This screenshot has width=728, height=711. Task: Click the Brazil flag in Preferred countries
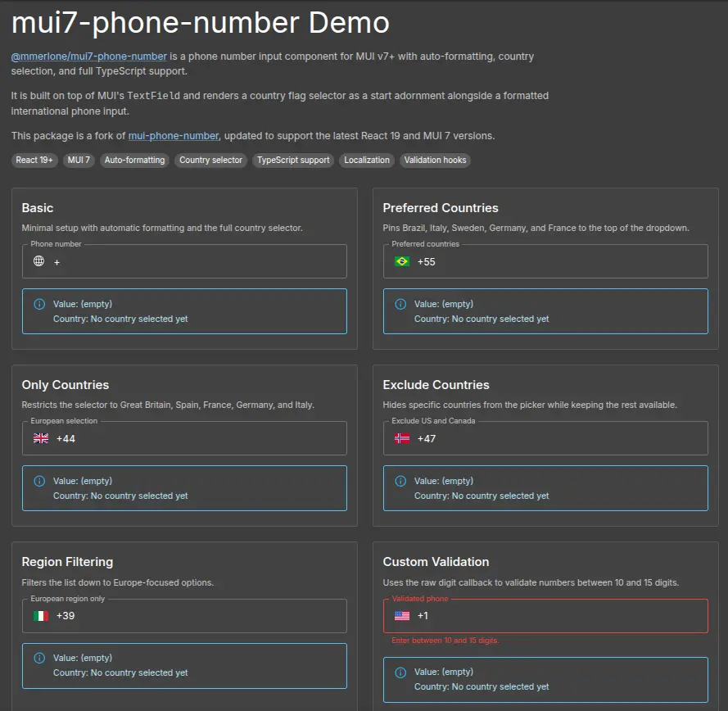[x=401, y=261]
